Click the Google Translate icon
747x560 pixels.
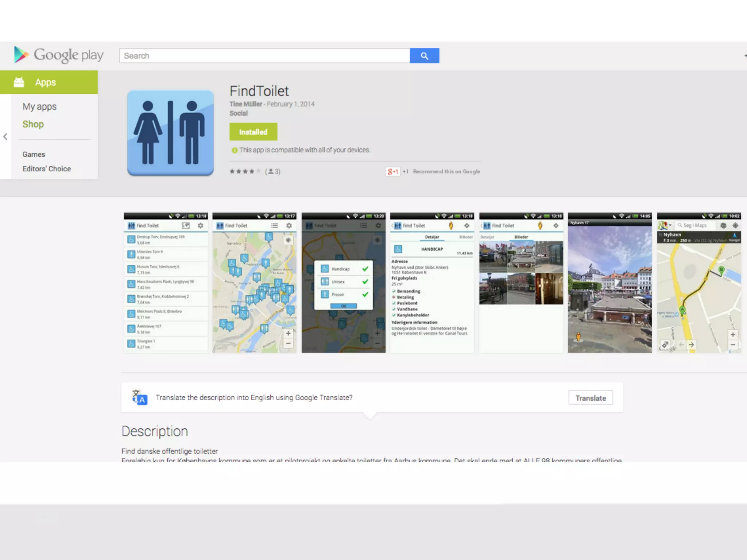point(140,397)
